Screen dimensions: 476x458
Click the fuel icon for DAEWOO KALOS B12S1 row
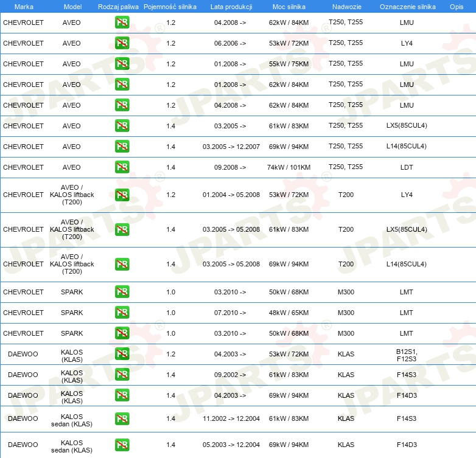(122, 353)
